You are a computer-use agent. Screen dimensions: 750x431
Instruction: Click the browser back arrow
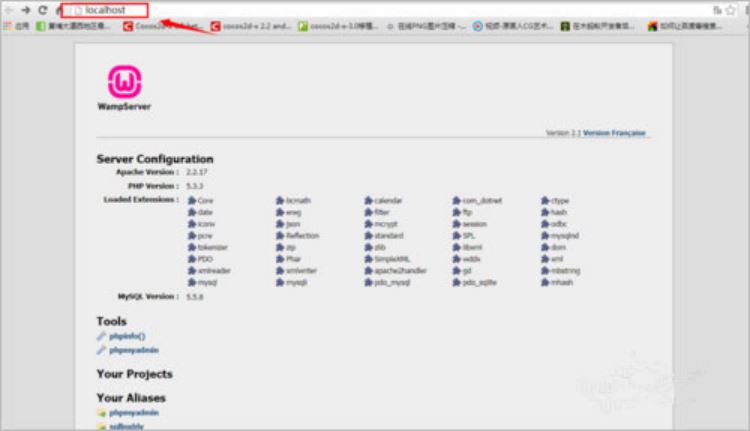(x=9, y=10)
